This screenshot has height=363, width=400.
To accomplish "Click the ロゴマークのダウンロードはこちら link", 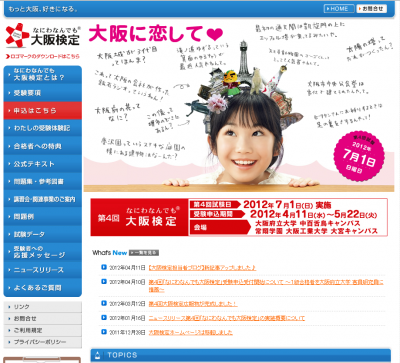I will 43,57.
